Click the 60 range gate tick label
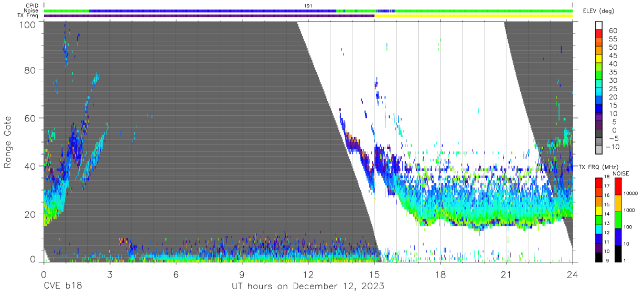 pos(29,118)
